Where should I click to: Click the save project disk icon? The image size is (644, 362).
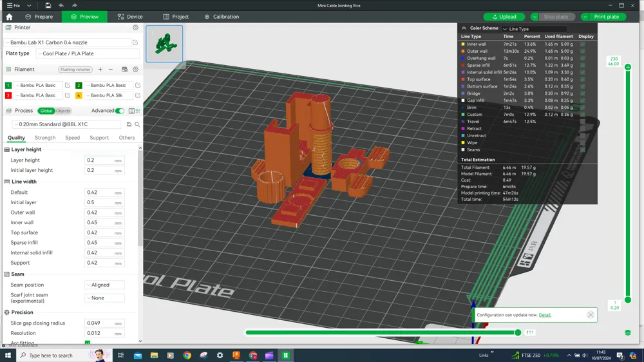pyautogui.click(x=48, y=5)
